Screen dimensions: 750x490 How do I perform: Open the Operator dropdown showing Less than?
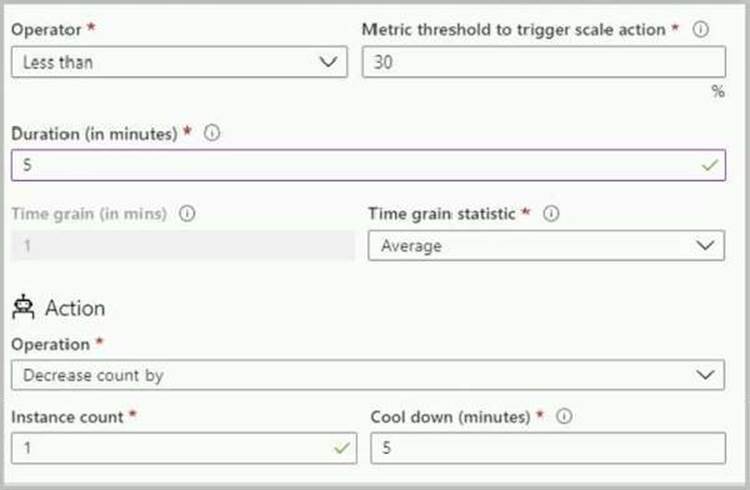179,62
